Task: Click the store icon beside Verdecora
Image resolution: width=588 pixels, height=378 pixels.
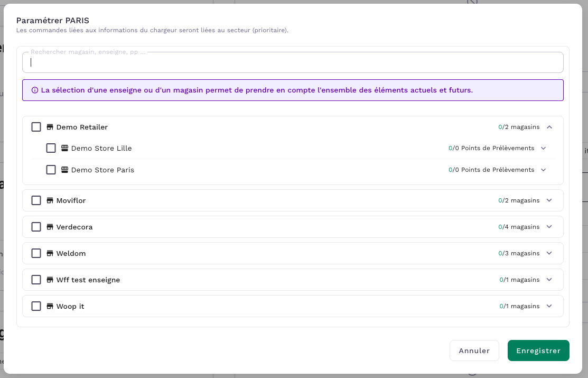Action: point(50,227)
